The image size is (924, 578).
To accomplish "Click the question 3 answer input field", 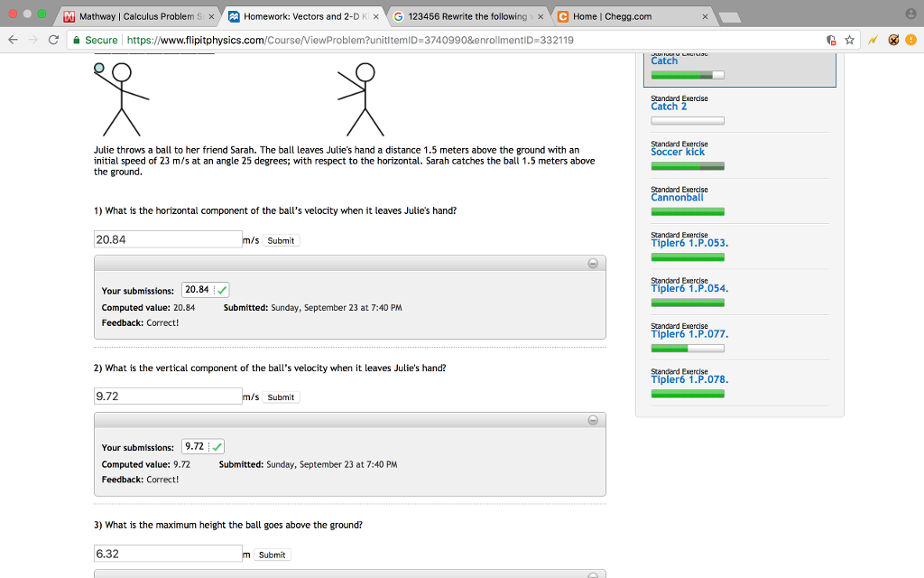I will (x=167, y=554).
